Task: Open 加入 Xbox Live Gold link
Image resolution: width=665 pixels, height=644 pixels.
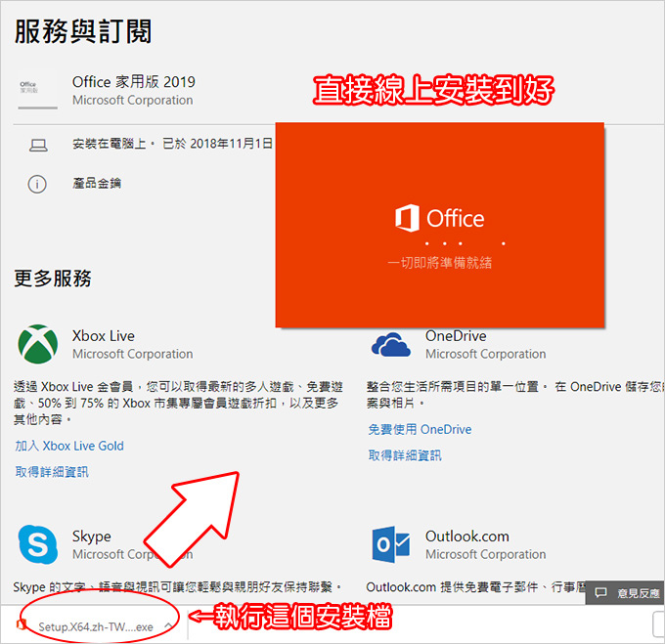Action: tap(69, 446)
